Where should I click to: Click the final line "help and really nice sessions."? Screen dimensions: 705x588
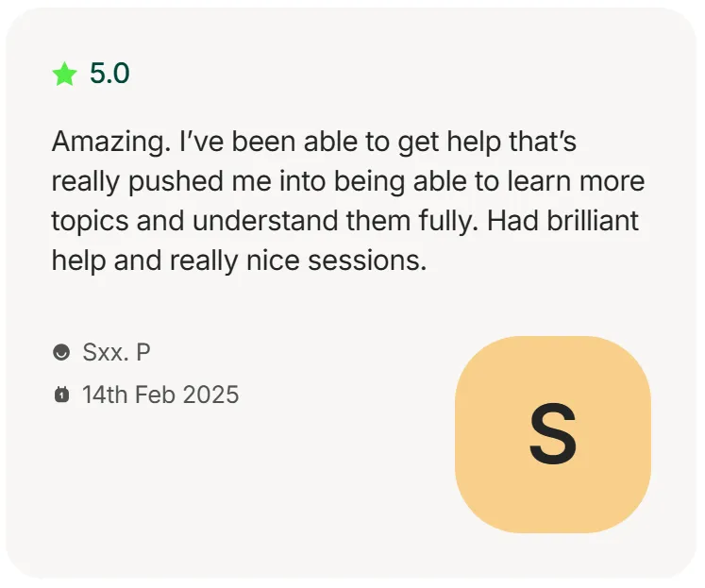tap(239, 261)
